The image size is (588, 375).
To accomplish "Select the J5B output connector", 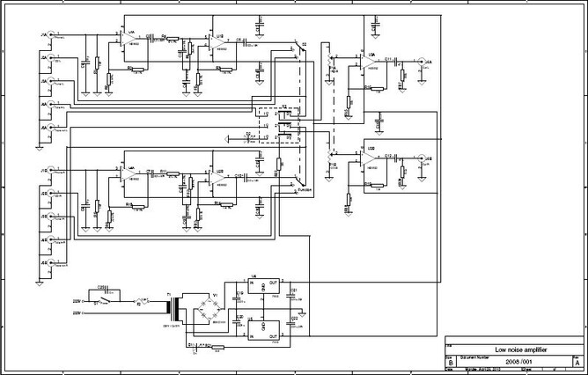I will click(422, 159).
